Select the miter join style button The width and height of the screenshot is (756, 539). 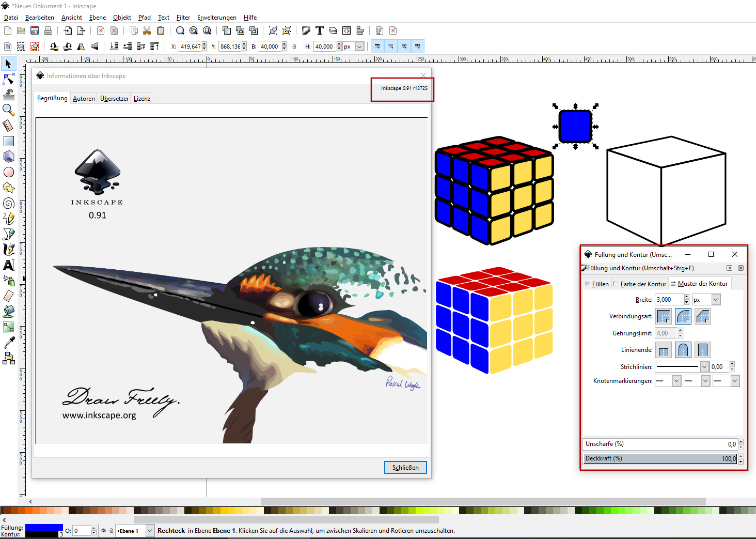[x=664, y=316]
